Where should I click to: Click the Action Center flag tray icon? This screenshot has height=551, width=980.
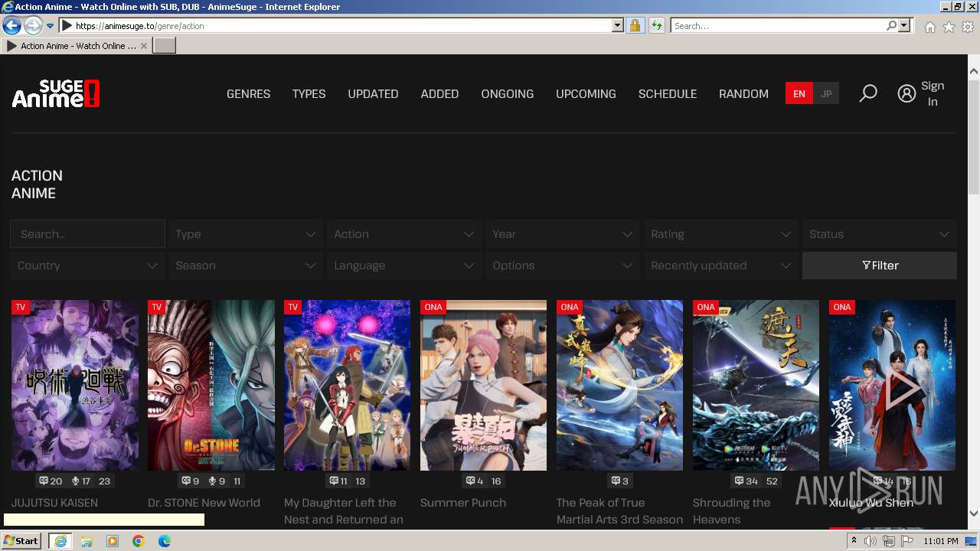tap(907, 541)
